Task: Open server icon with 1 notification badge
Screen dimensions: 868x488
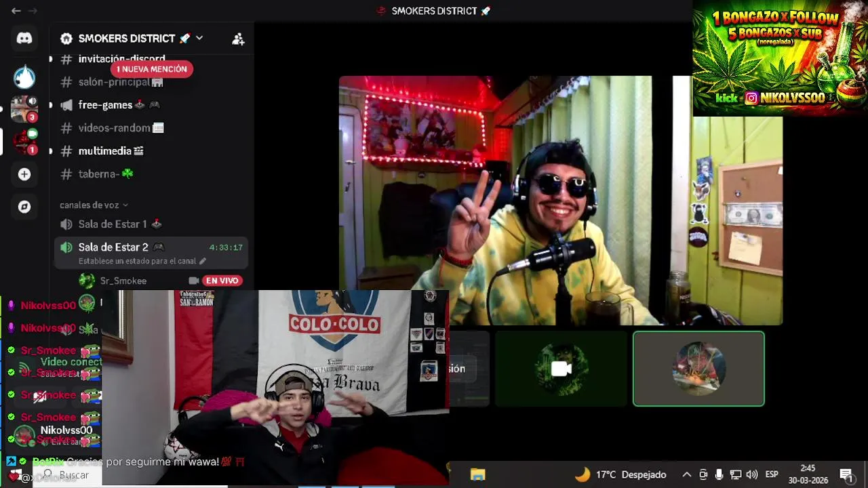Action: (x=24, y=141)
